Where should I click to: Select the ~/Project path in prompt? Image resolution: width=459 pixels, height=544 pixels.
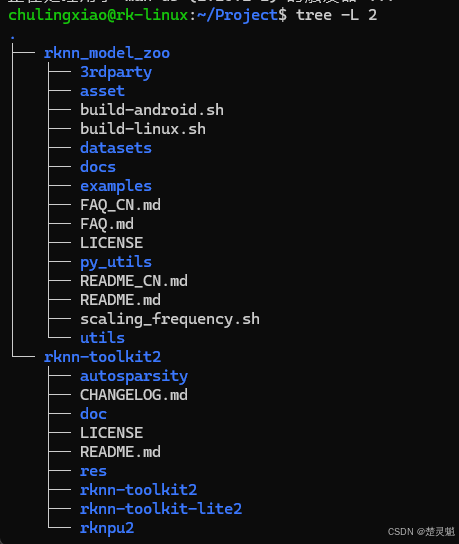click(x=238, y=15)
